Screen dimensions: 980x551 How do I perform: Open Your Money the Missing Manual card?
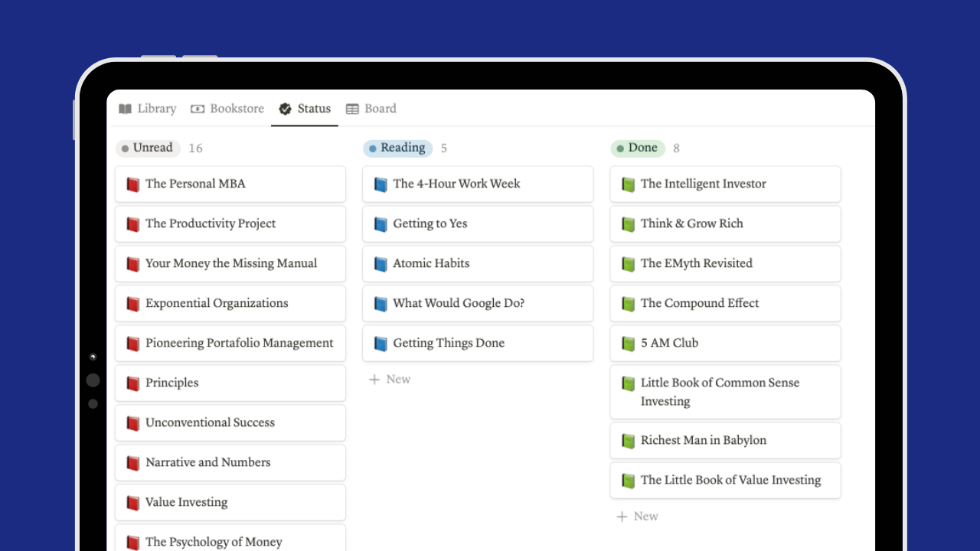point(230,264)
